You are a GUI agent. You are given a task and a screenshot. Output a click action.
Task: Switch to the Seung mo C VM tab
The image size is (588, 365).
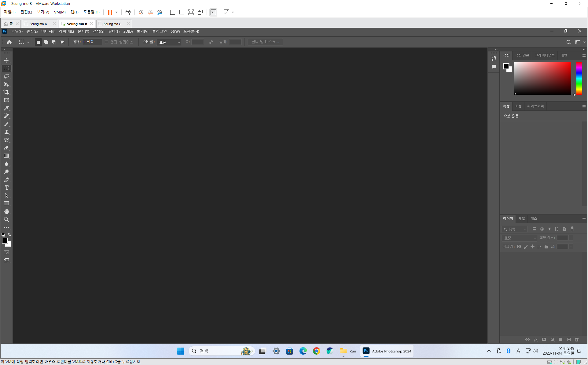[112, 24]
